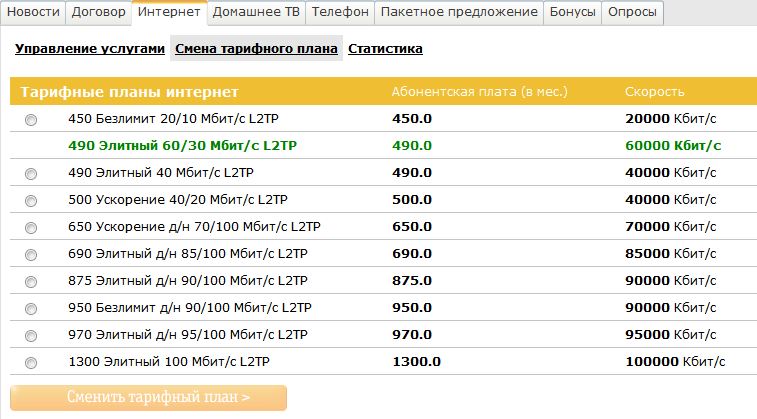Image resolution: width=757 pixels, height=419 pixels.
Task: Go to the Телефон tab
Action: [x=340, y=12]
